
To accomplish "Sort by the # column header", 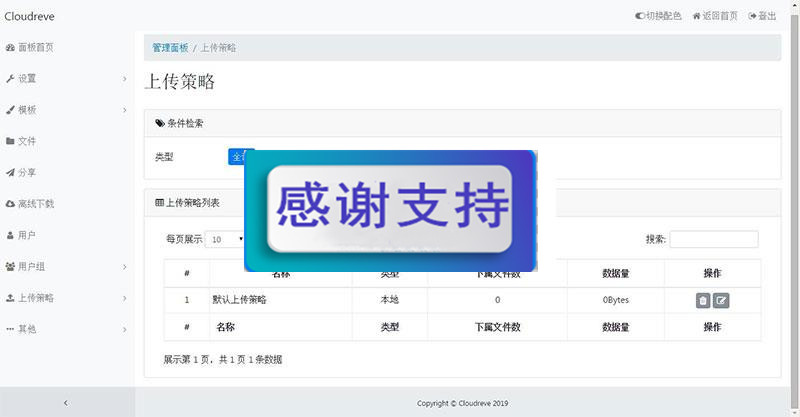I will 187,274.
